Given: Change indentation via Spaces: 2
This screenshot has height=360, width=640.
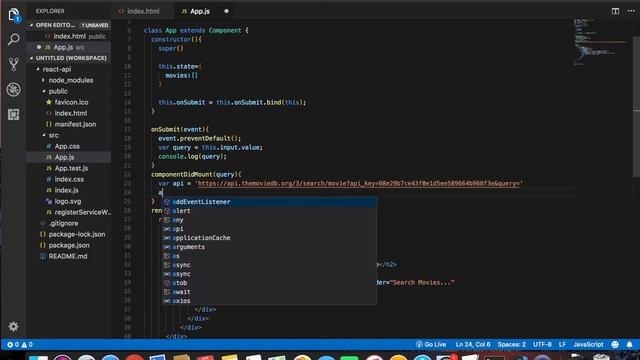Looking at the screenshot, I should point(511,344).
